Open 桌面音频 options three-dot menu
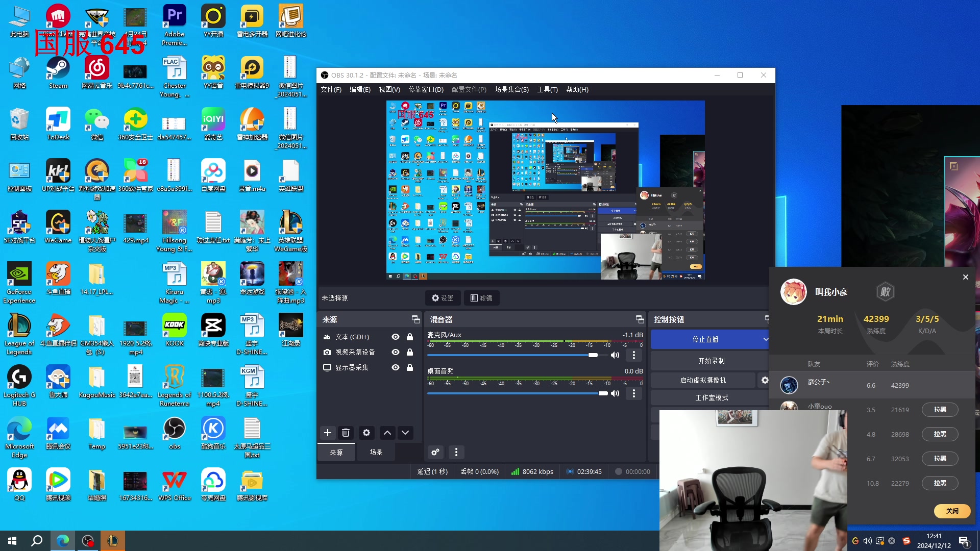The height and width of the screenshot is (551, 980). click(634, 393)
